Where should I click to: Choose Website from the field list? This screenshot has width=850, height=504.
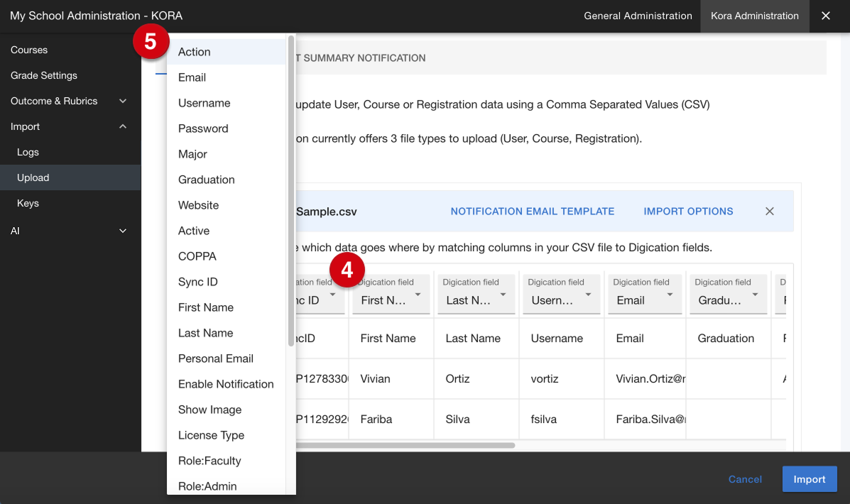click(226, 205)
